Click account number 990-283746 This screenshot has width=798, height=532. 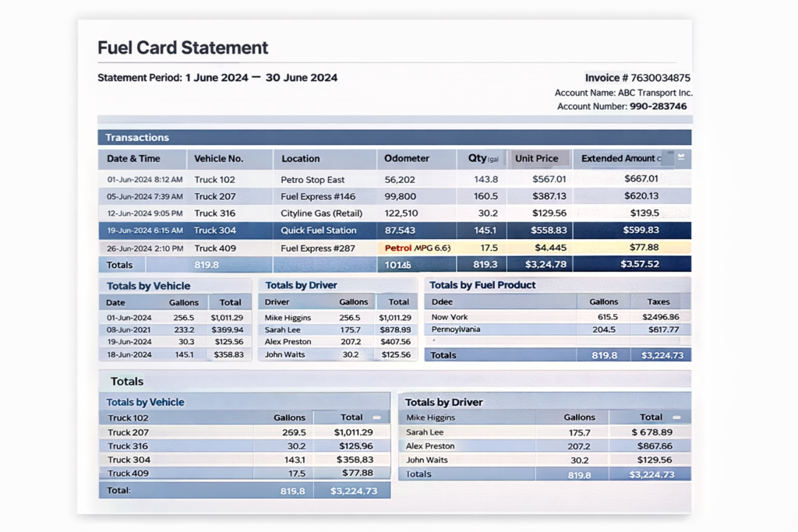(658, 106)
